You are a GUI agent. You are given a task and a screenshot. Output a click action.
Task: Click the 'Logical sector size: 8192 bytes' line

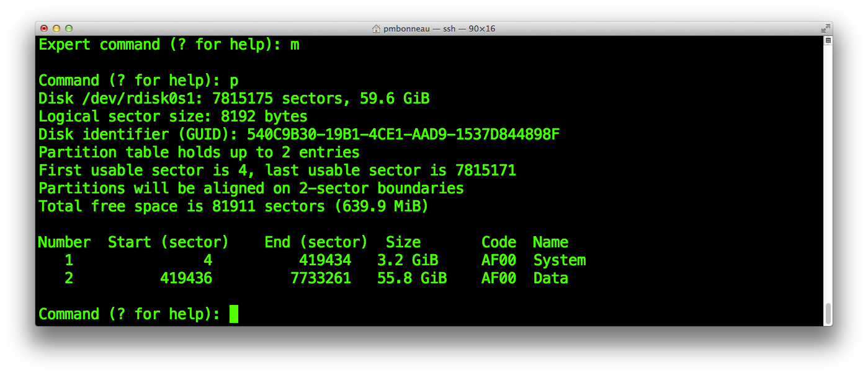[x=173, y=117]
